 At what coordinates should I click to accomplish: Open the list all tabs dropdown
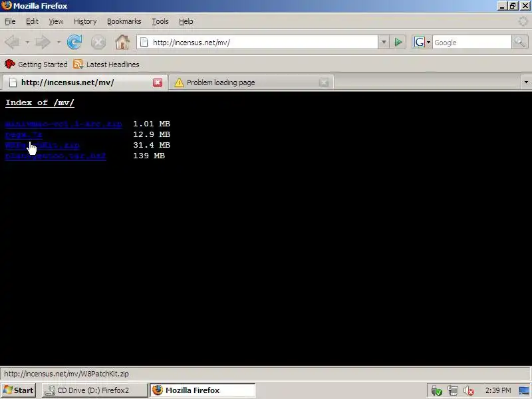tap(526, 82)
